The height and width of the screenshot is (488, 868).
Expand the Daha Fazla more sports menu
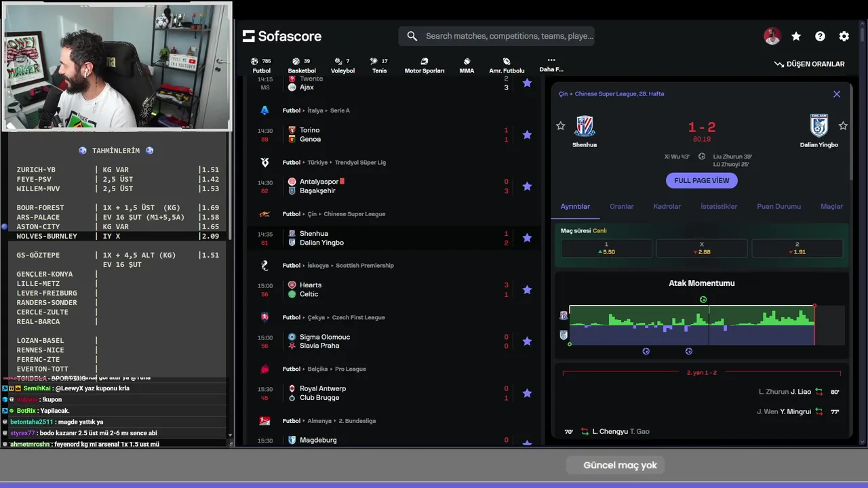click(551, 64)
